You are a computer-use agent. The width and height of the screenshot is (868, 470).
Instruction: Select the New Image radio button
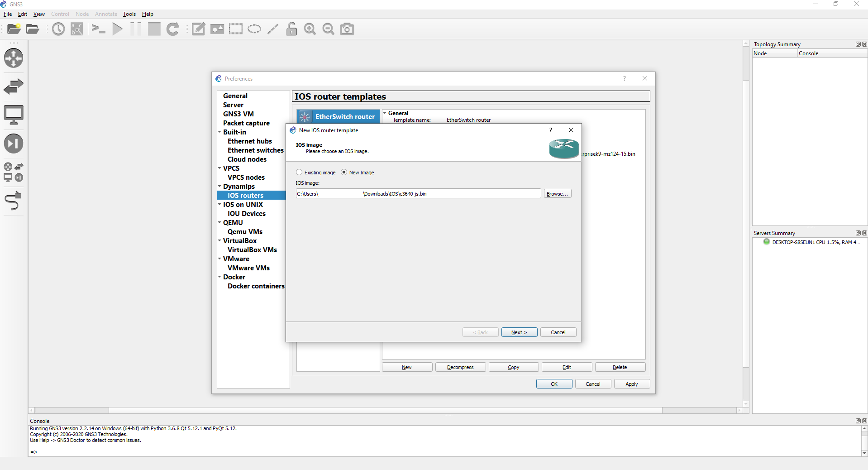tap(344, 172)
